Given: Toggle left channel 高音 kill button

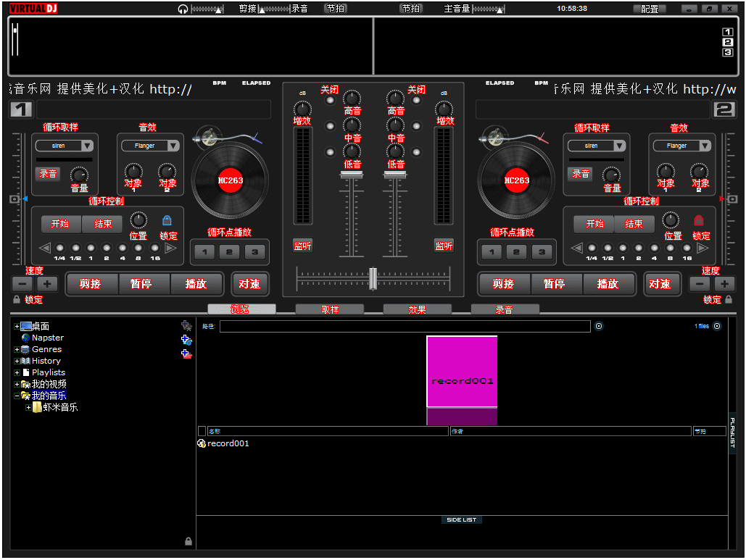Looking at the screenshot, I should [330, 100].
